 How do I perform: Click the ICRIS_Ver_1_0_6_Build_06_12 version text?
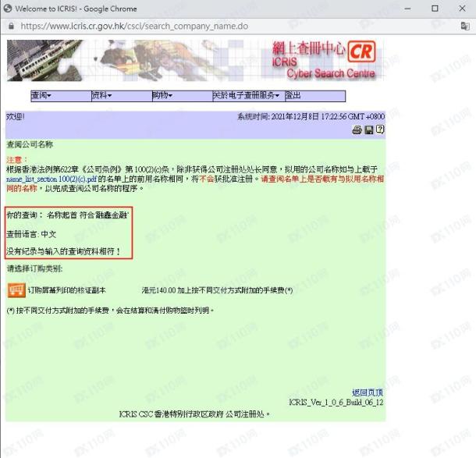click(336, 403)
